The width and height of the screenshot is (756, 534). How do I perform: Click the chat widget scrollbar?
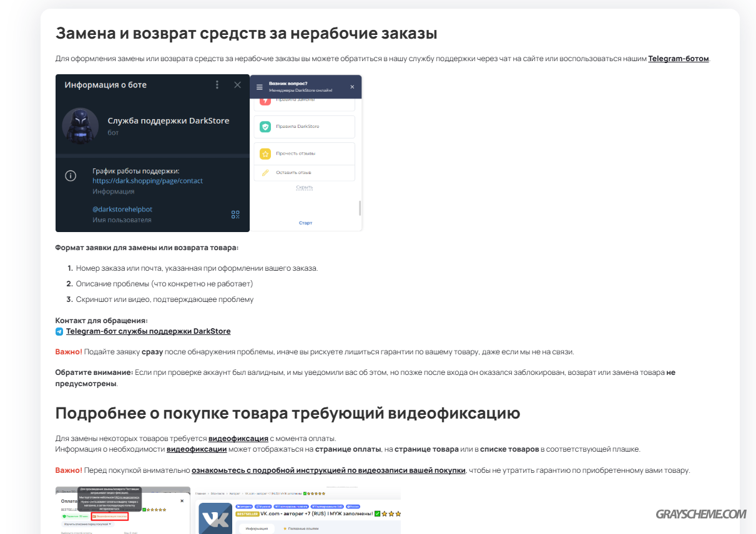360,208
